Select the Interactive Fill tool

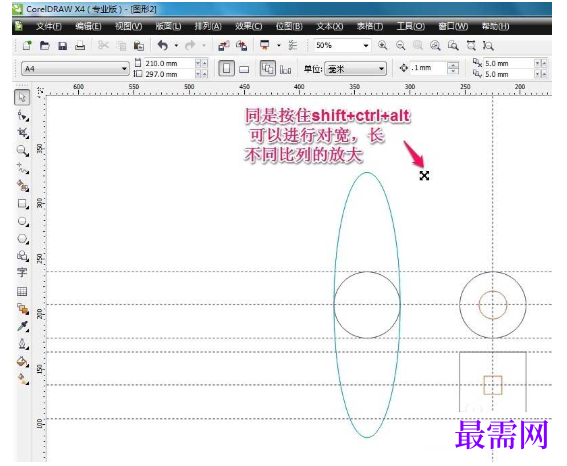click(23, 379)
